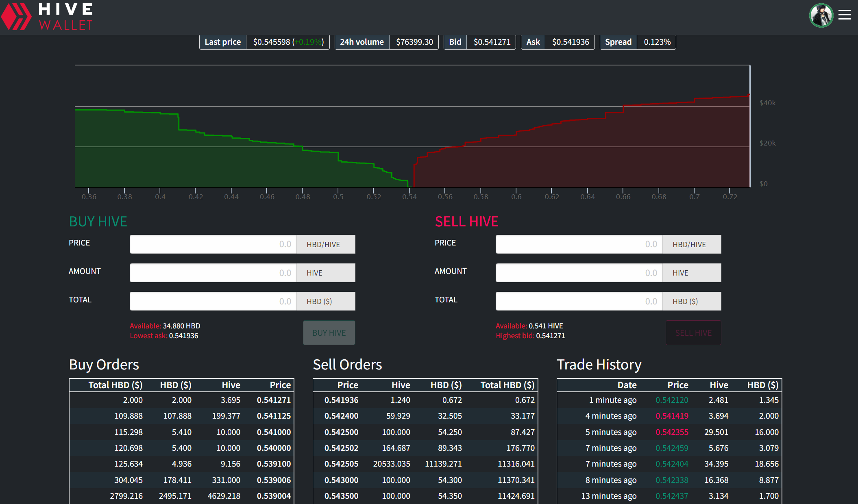
Task: Click trade history price 0.542404
Action: click(672, 464)
